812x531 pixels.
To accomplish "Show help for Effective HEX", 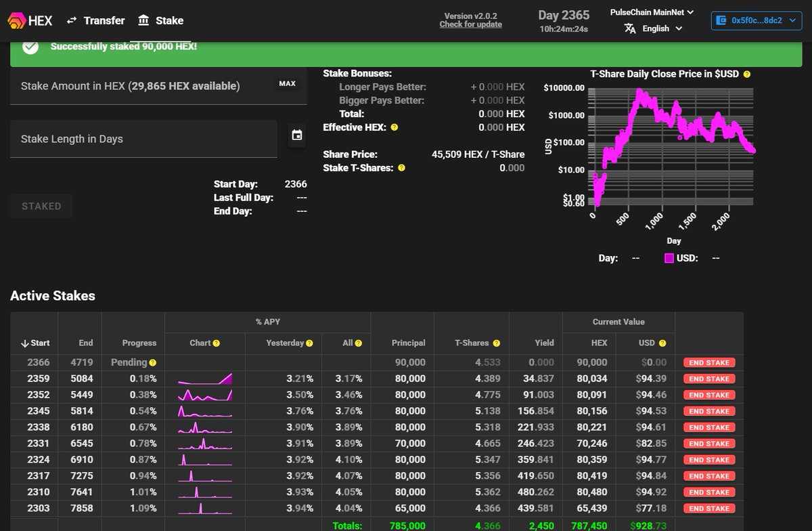I will coord(394,127).
